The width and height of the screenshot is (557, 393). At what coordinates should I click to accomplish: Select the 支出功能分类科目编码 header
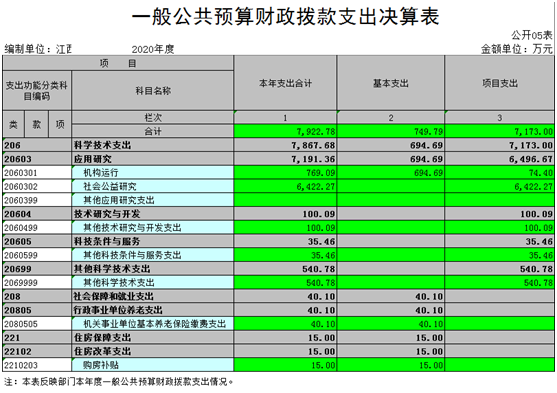pyautogui.click(x=37, y=91)
